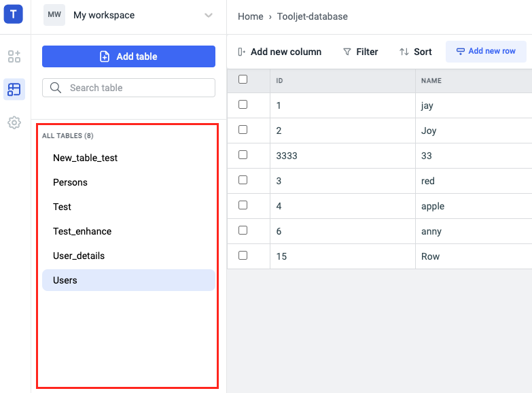Click Add new row button
The image size is (532, 393).
pos(486,52)
